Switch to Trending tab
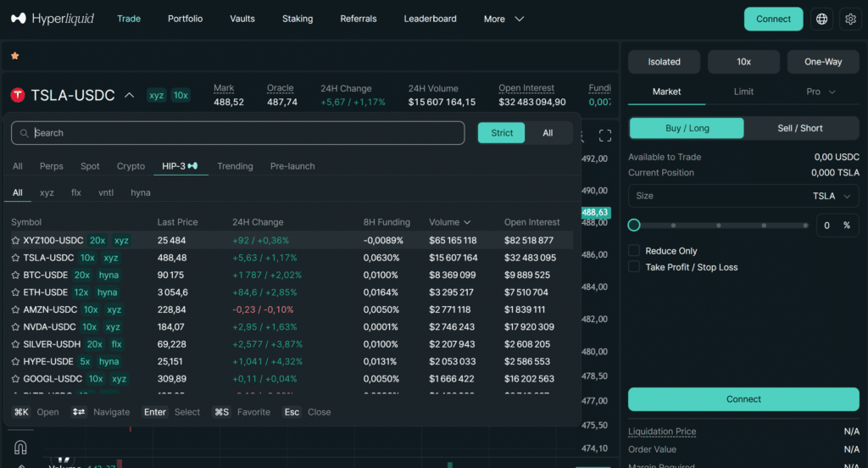This screenshot has width=868, height=468. coord(235,166)
